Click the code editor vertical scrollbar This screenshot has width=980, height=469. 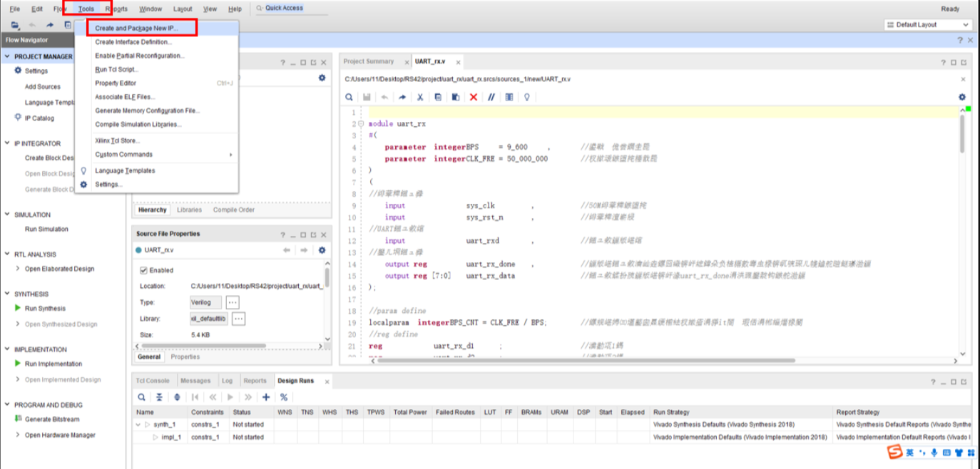962,133
